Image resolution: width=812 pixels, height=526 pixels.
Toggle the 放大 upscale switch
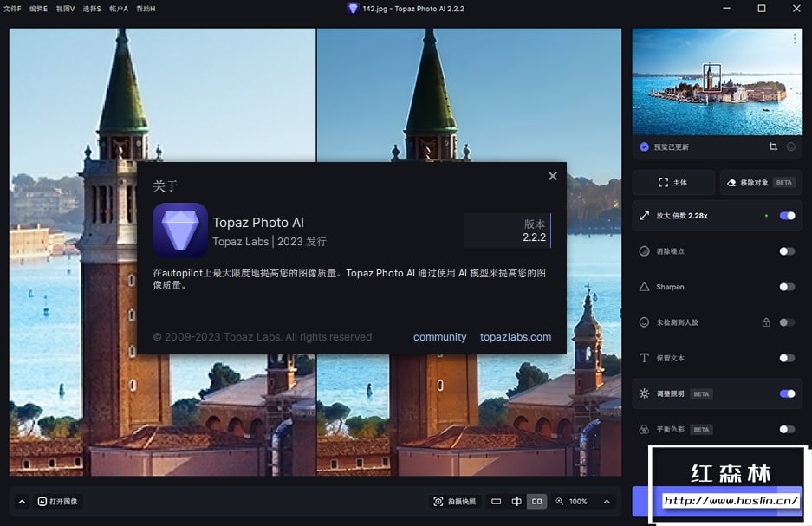pos(787,216)
